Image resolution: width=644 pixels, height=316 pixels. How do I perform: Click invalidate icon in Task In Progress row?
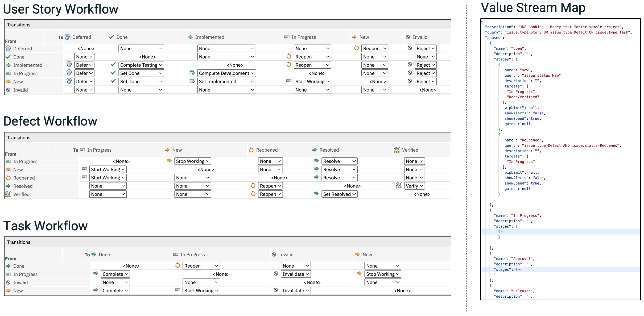pyautogui.click(x=276, y=273)
